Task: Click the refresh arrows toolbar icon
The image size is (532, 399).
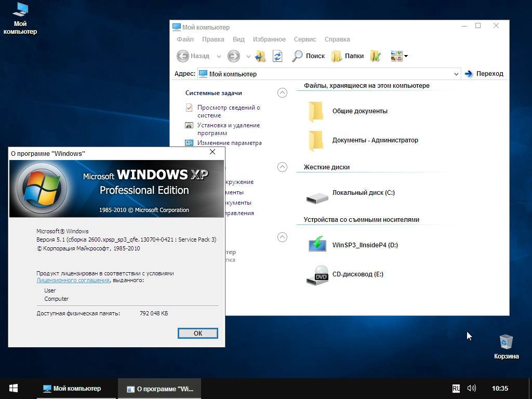Action: coord(277,56)
